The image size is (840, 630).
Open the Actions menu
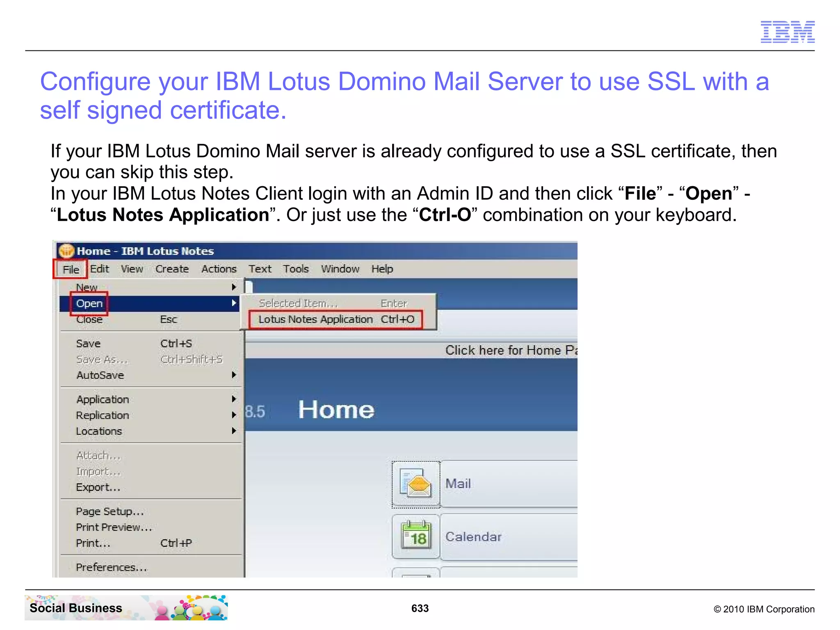point(219,269)
